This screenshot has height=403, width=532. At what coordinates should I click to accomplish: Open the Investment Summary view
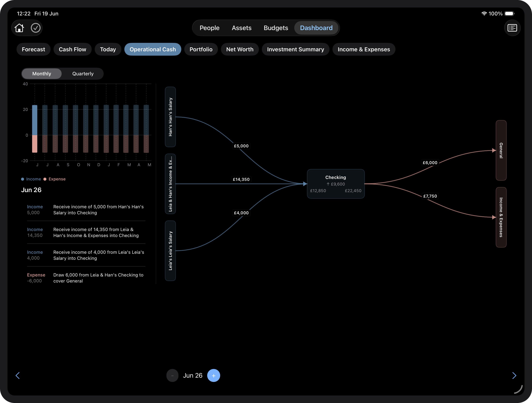tap(295, 49)
